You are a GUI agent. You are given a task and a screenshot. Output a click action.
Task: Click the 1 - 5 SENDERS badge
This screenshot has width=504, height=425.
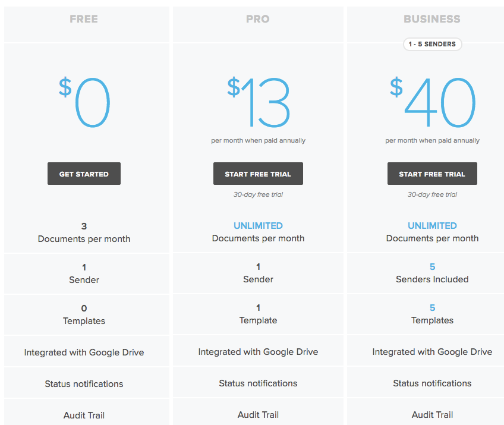[432, 44]
